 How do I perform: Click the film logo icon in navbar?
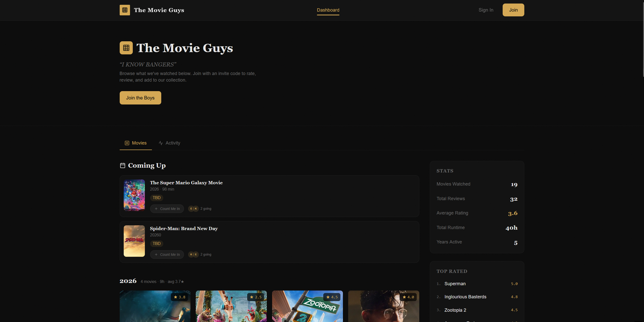pos(125,10)
